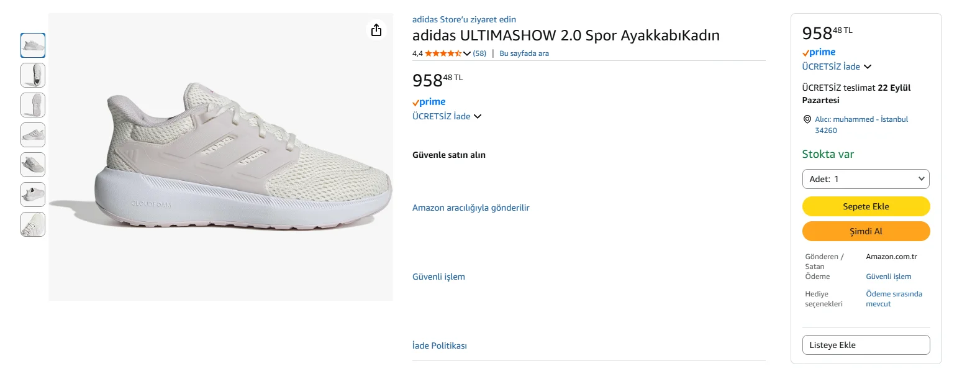Viewport: 980px width, 371px height.
Task: Expand the star rating popover arrow
Action: pos(467,53)
